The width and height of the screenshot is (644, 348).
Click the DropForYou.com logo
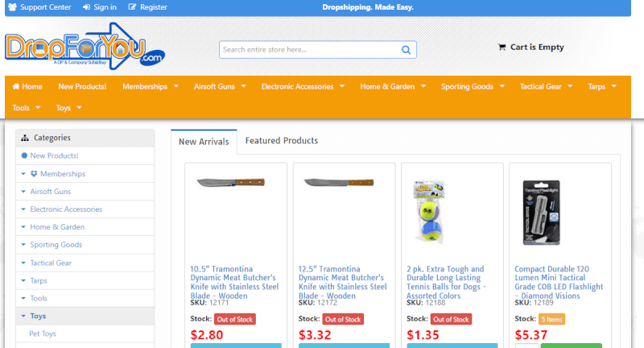tap(85, 47)
